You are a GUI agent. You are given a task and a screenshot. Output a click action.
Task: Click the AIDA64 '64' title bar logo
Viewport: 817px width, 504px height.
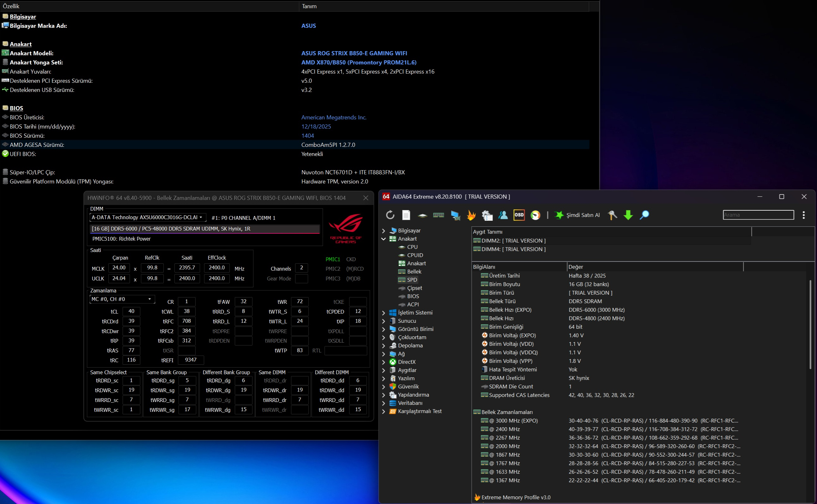(386, 197)
